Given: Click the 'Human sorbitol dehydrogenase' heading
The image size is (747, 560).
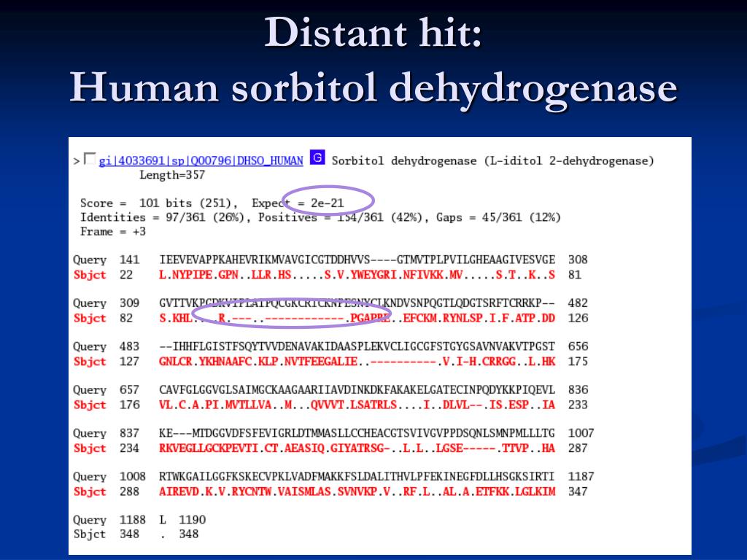Looking at the screenshot, I should click(x=373, y=88).
